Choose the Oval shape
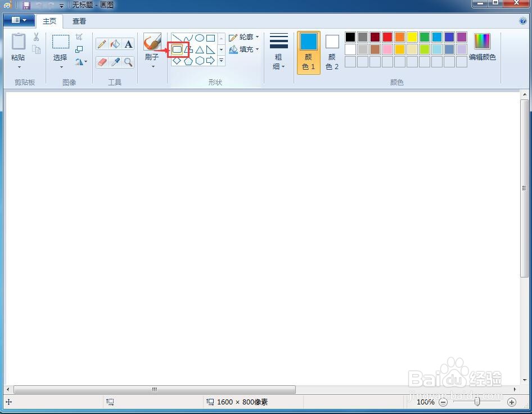 (200, 38)
